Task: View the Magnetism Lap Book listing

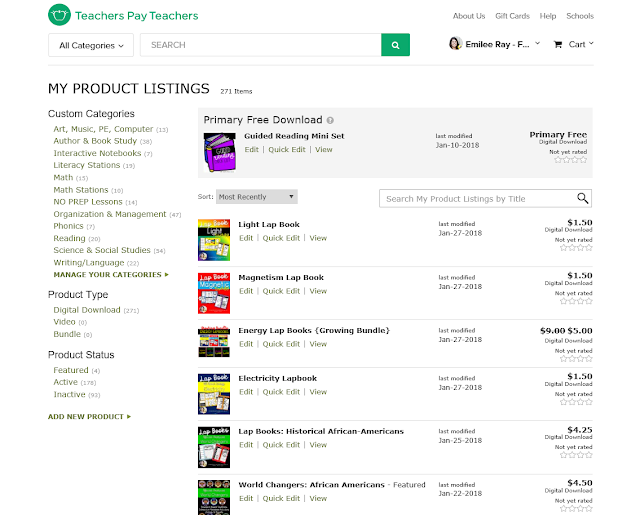Action: click(318, 291)
